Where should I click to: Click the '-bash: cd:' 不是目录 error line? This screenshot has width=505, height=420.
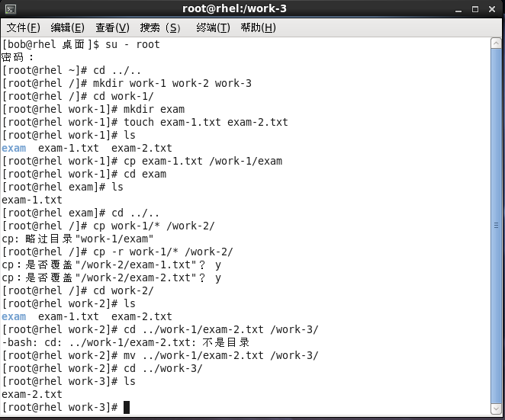[x=126, y=342]
